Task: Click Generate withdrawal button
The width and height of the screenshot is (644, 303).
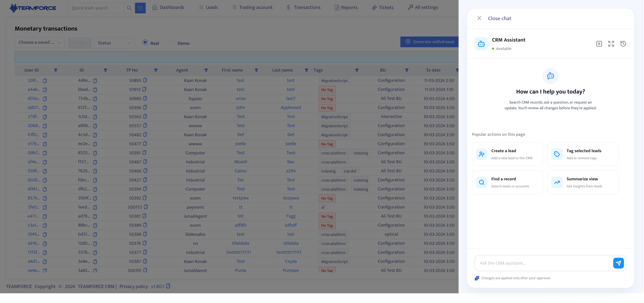Action: pos(429,42)
